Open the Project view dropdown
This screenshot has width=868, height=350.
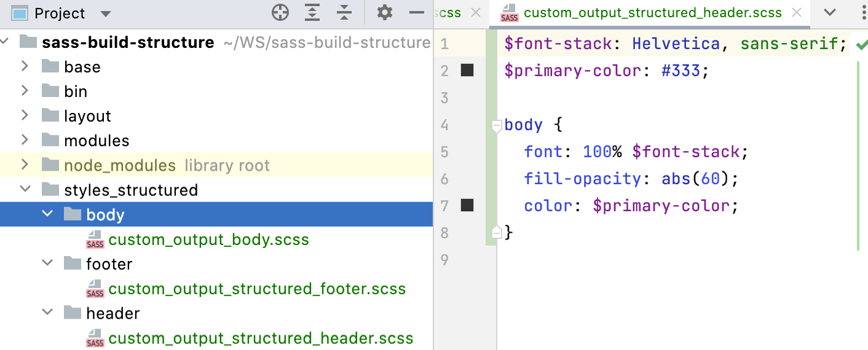(105, 14)
